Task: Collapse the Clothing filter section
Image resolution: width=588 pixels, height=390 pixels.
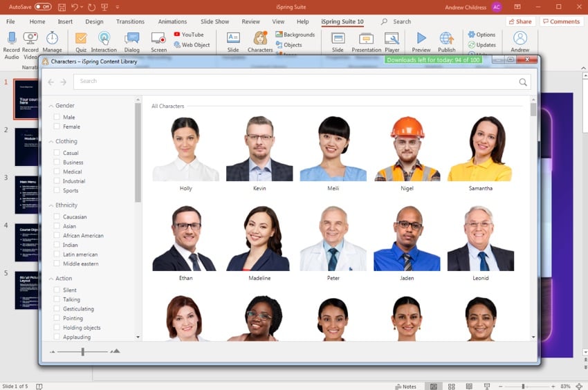Action: (51, 142)
